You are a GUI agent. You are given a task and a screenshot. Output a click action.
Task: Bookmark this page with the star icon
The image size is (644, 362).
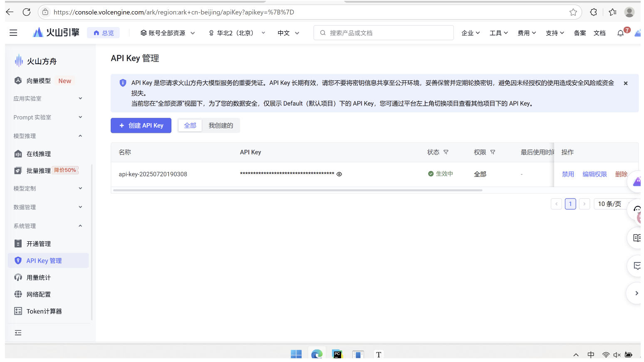[573, 12]
